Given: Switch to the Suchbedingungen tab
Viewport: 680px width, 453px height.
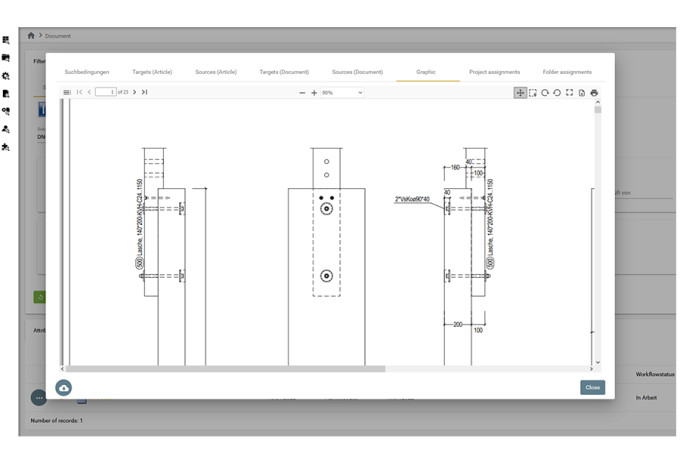Looking at the screenshot, I should (x=85, y=72).
